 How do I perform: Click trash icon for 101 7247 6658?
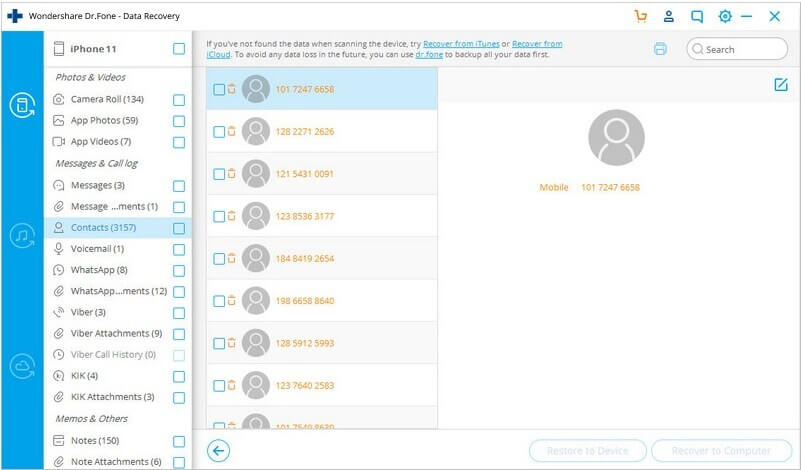(232, 88)
